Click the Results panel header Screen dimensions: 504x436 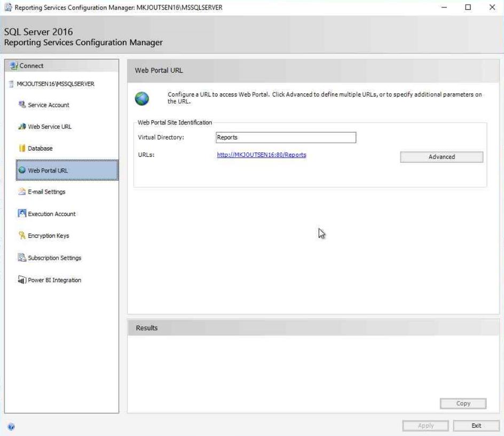click(x=313, y=328)
